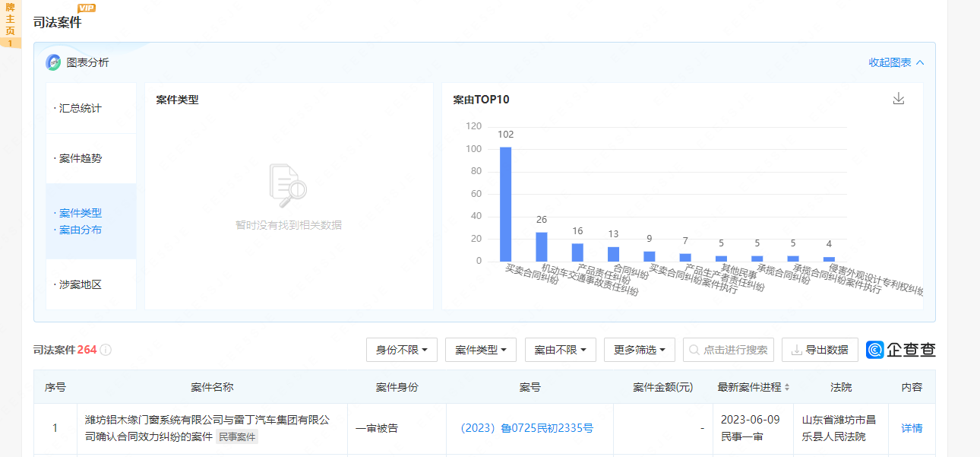
Task: Sort by 最新案件进程 arrows icon
Action: tap(787, 387)
